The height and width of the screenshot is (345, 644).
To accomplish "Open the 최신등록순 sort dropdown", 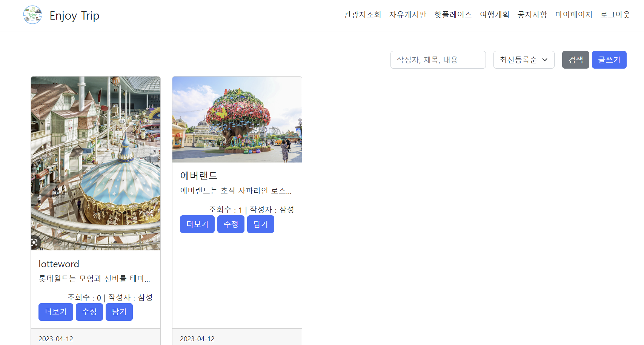I will coord(524,60).
